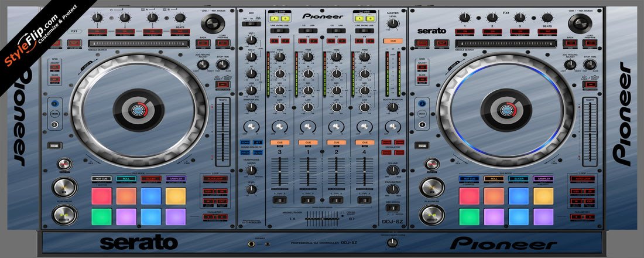Viewport: 644px width, 258px height.
Task: Enable headphone CUE for mixer channel 2
Action: 336,142
